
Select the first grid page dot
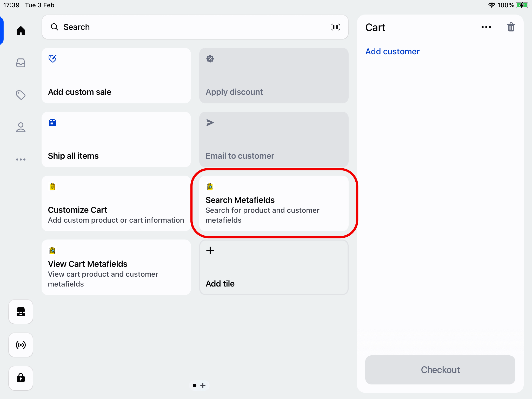pos(195,385)
